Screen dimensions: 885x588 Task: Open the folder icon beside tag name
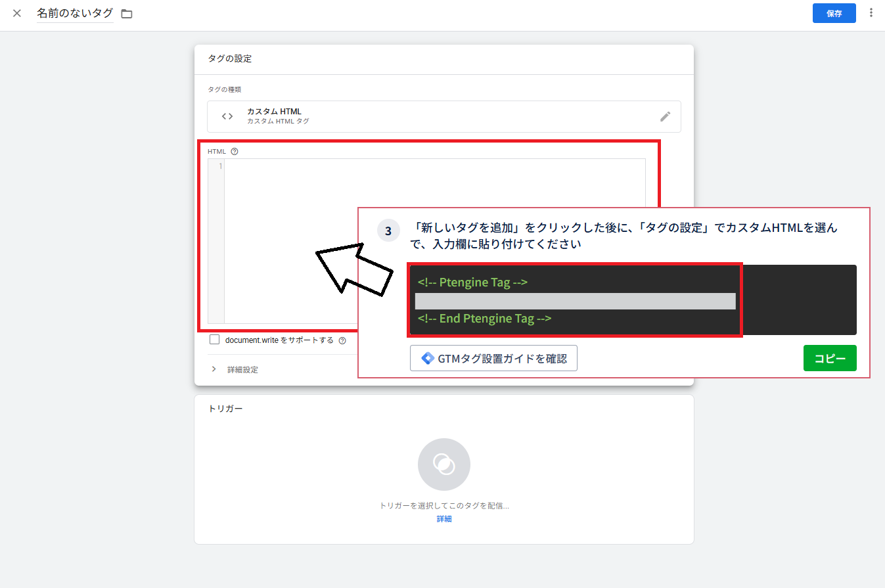pyautogui.click(x=127, y=14)
